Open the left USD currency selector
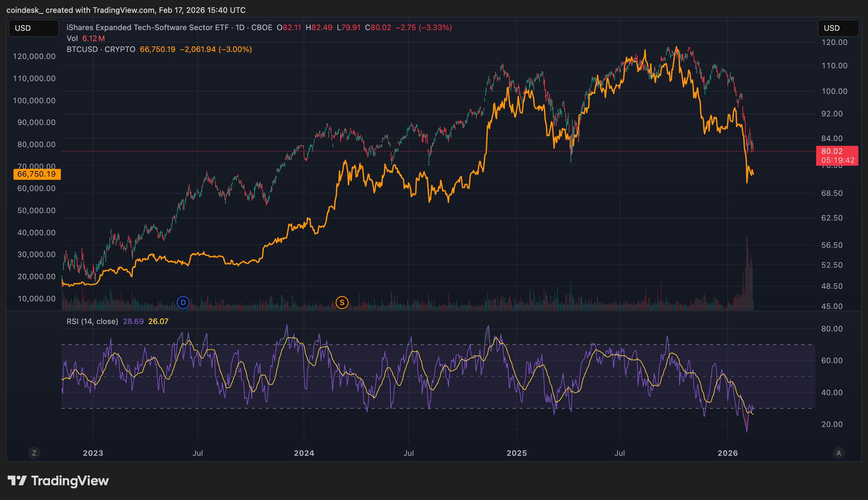868x500 pixels. tap(34, 28)
